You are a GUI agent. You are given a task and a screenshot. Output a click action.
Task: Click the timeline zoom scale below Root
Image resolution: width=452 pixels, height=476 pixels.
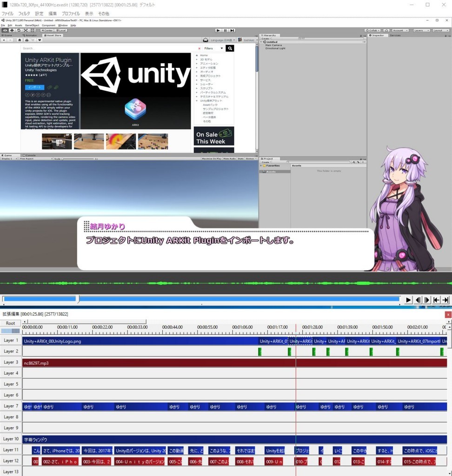click(x=10, y=331)
